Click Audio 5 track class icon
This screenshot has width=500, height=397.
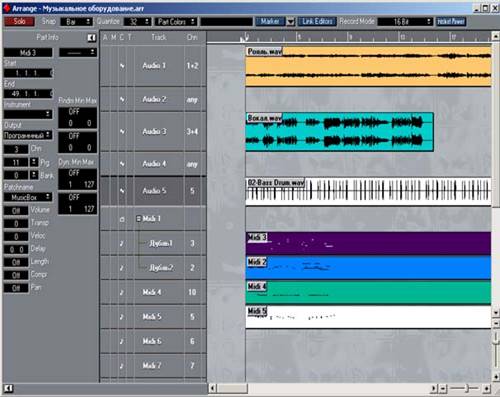122,191
